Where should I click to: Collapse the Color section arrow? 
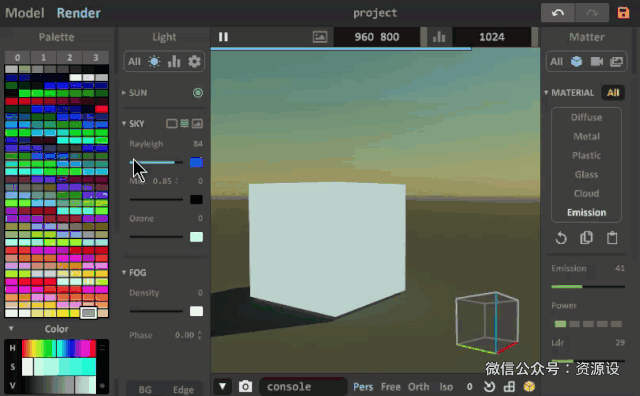(11, 329)
